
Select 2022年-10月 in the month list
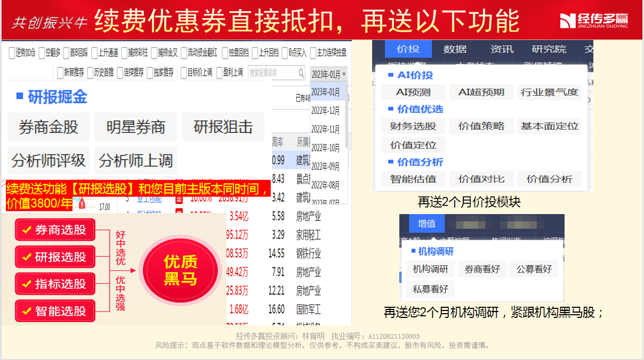click(x=326, y=148)
